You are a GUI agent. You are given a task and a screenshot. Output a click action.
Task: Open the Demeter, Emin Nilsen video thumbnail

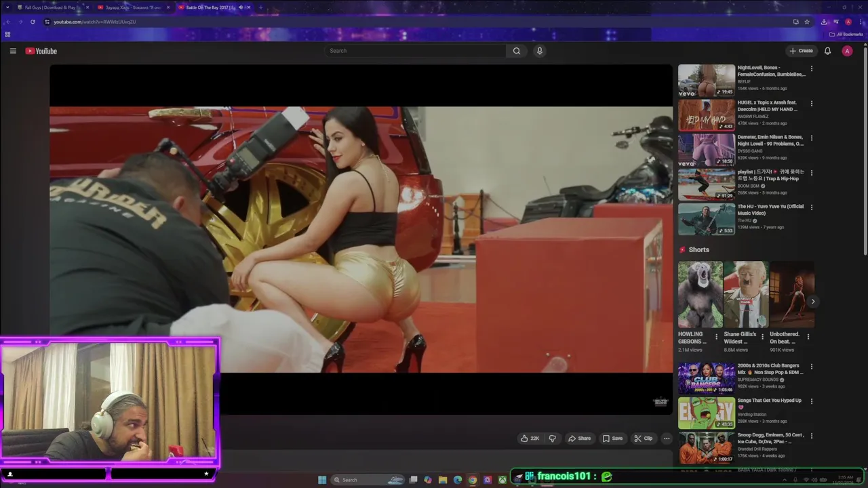(707, 150)
